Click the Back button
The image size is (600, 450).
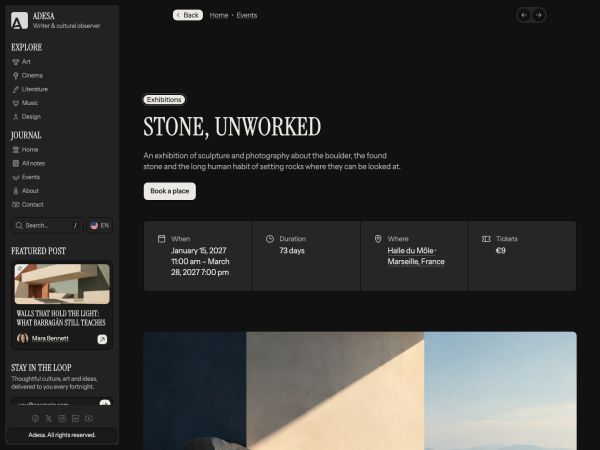pyautogui.click(x=188, y=15)
